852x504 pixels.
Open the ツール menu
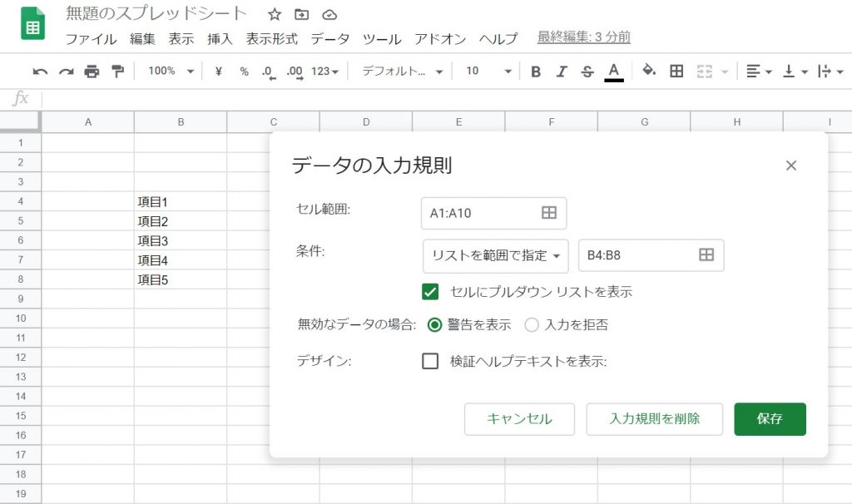coord(381,39)
